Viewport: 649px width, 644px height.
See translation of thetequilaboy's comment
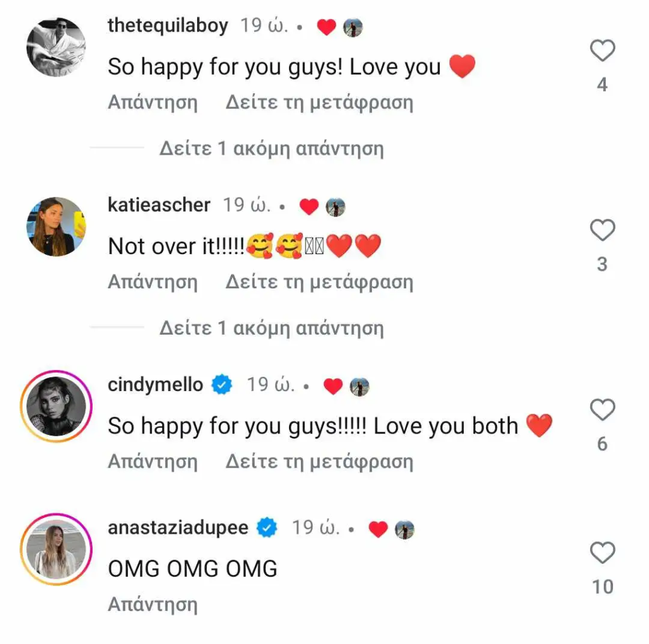319,103
